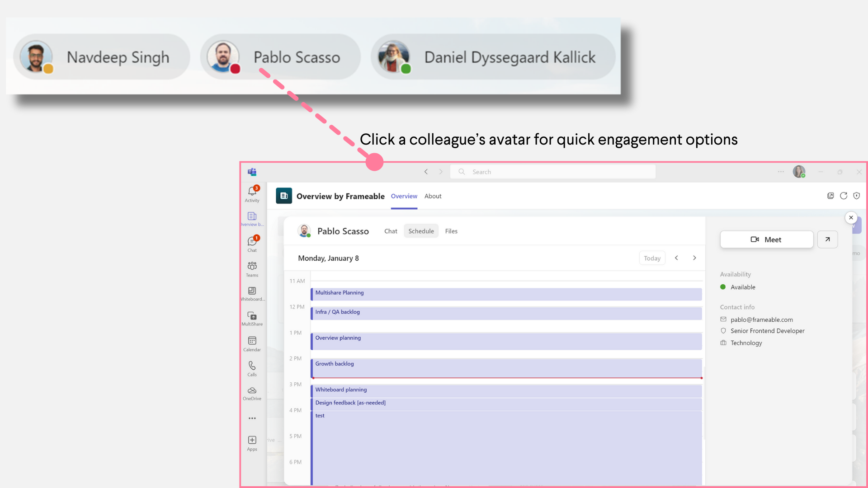The image size is (868, 488).
Task: Open the Activity feed in sidebar
Action: click(252, 194)
